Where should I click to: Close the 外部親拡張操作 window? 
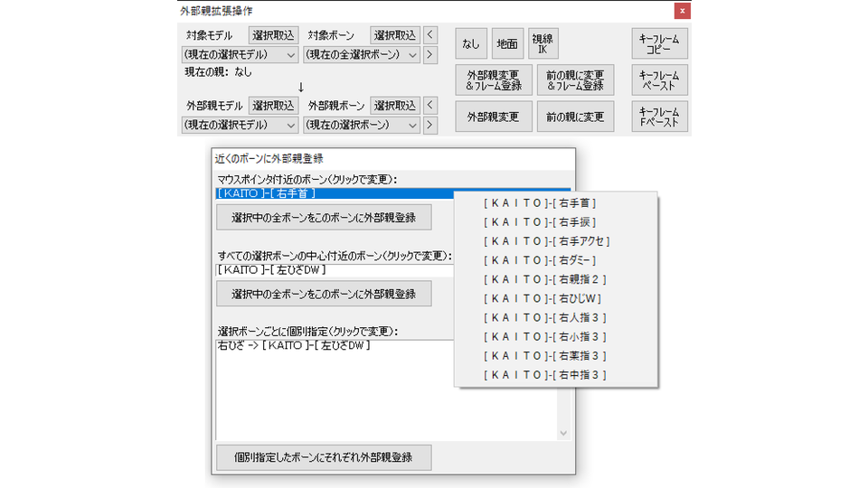click(682, 11)
